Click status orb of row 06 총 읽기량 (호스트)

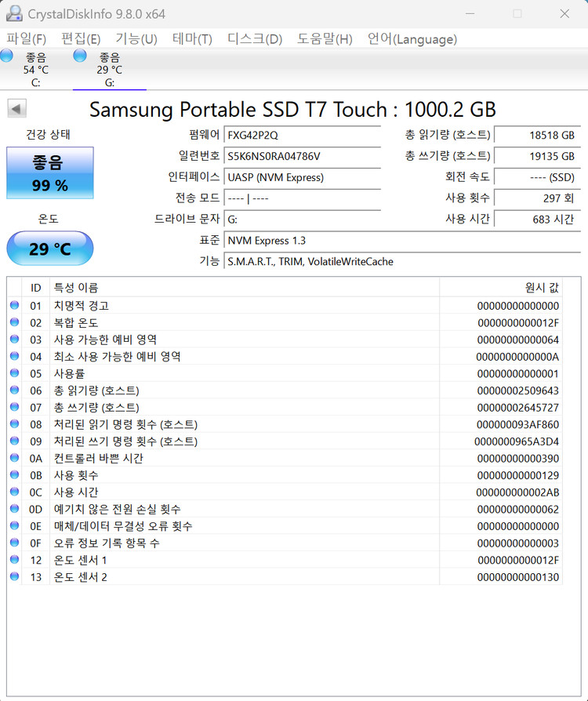tap(14, 390)
